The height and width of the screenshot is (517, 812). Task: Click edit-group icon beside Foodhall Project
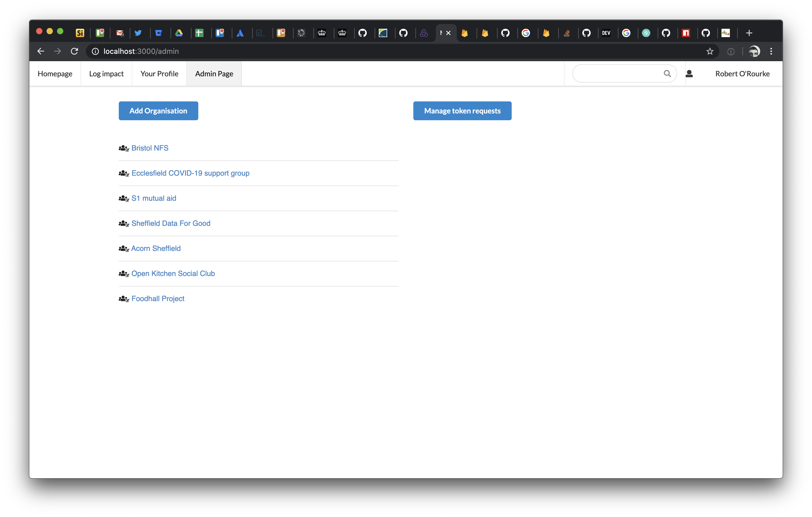point(124,298)
